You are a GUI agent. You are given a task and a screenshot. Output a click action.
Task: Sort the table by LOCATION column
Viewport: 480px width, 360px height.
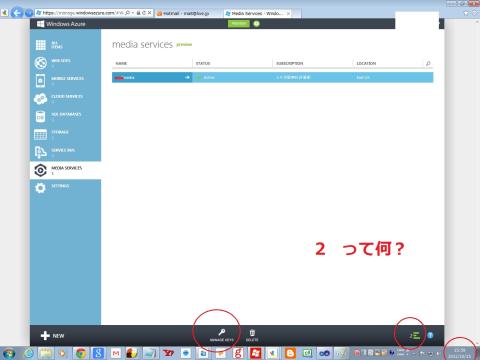[366, 63]
